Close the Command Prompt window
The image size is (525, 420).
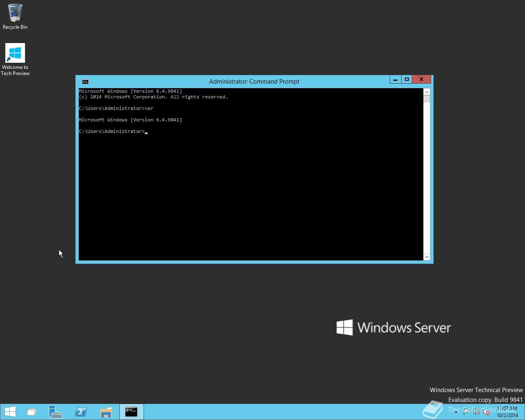421,80
